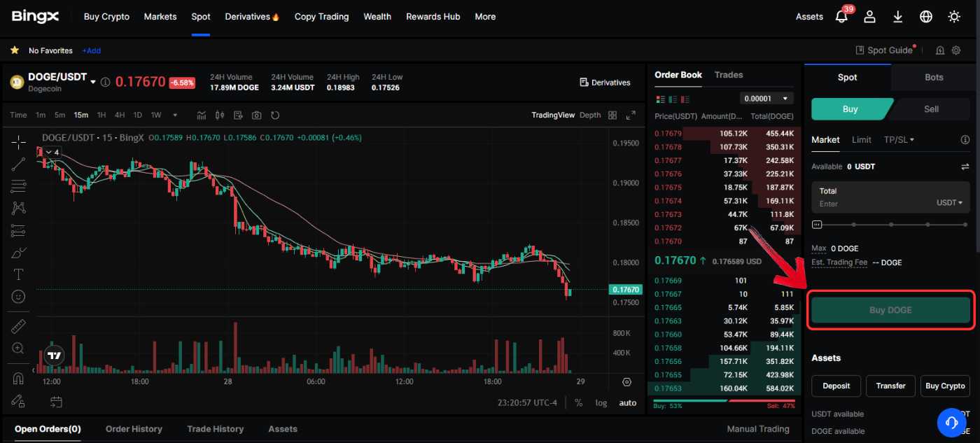Viewport: 980px width, 443px height.
Task: Select the crosshair cursor drawing tool
Action: 19,142
